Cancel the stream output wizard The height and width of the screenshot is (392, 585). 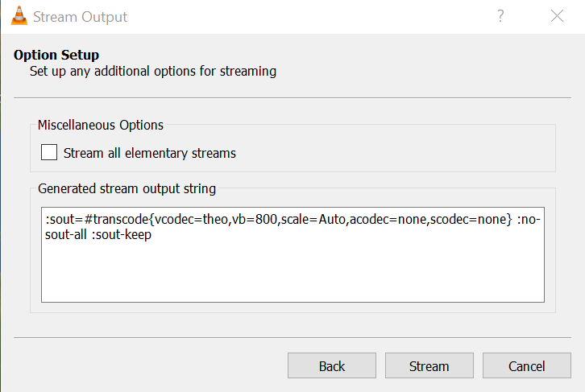click(527, 366)
